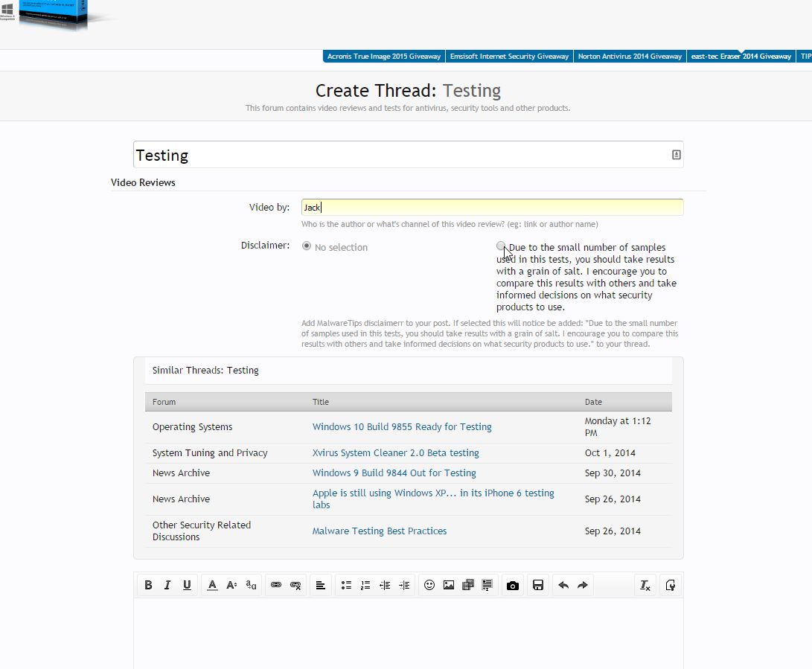
Task: Select the 'No selection' disclaimer radio button
Action: pyautogui.click(x=307, y=246)
